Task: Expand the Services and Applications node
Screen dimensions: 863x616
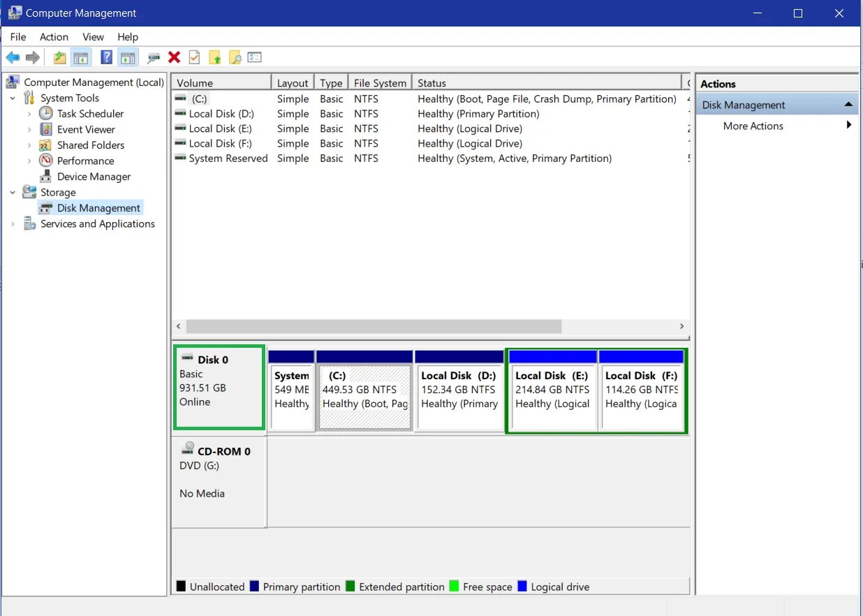Action: point(13,223)
